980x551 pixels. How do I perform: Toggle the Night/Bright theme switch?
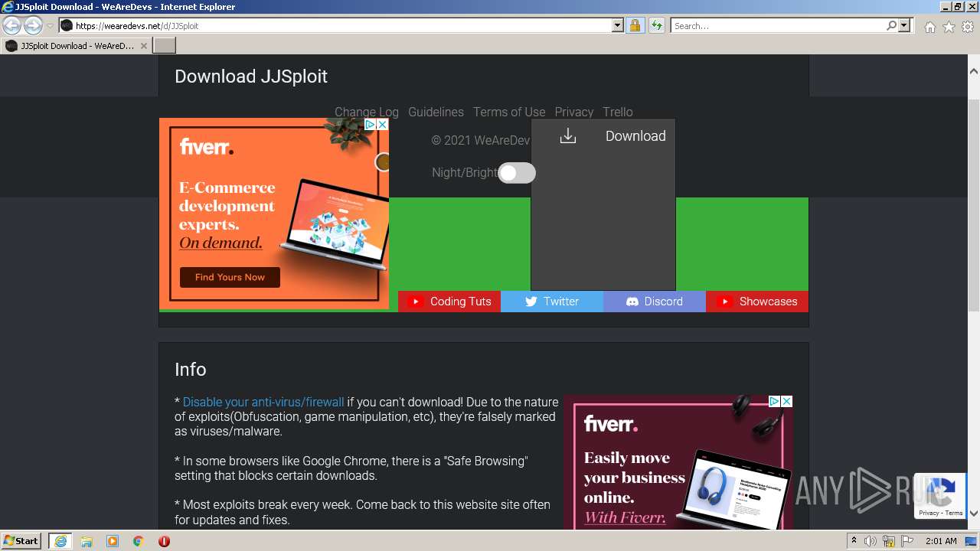coord(517,173)
